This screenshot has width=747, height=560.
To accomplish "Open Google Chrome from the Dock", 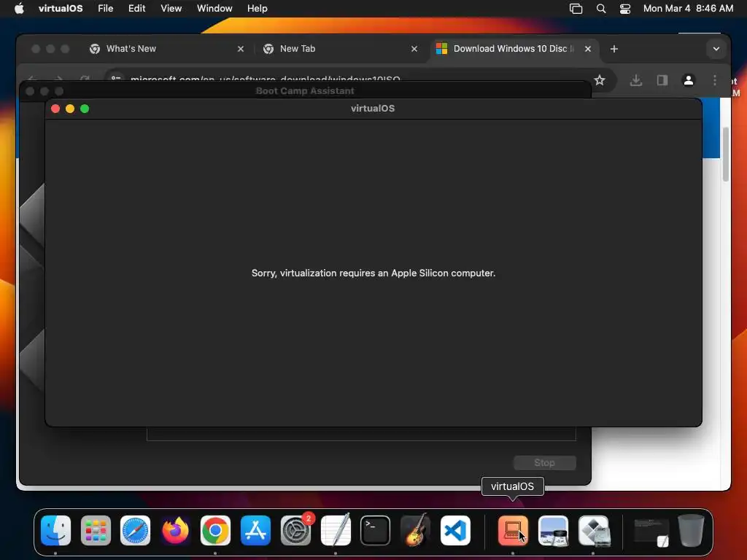I will coord(215,531).
